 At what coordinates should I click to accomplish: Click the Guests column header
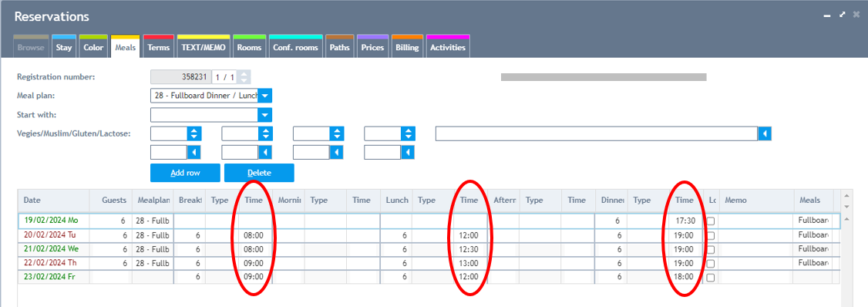110,200
